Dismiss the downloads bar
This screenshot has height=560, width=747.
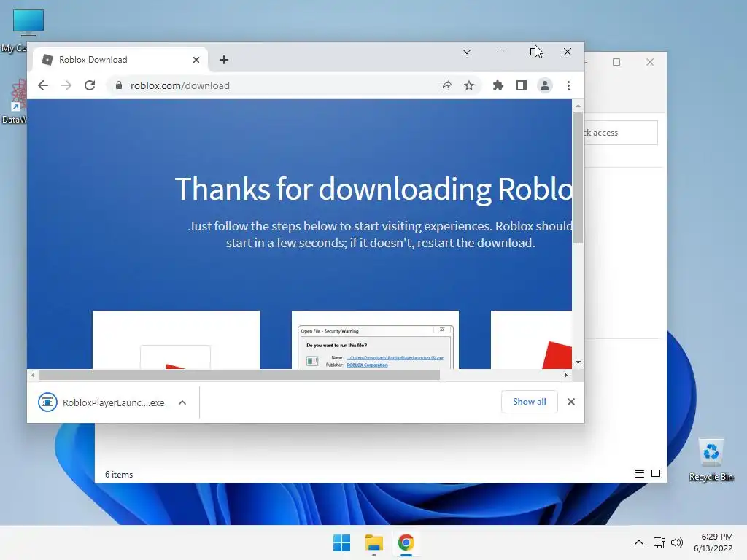point(571,402)
